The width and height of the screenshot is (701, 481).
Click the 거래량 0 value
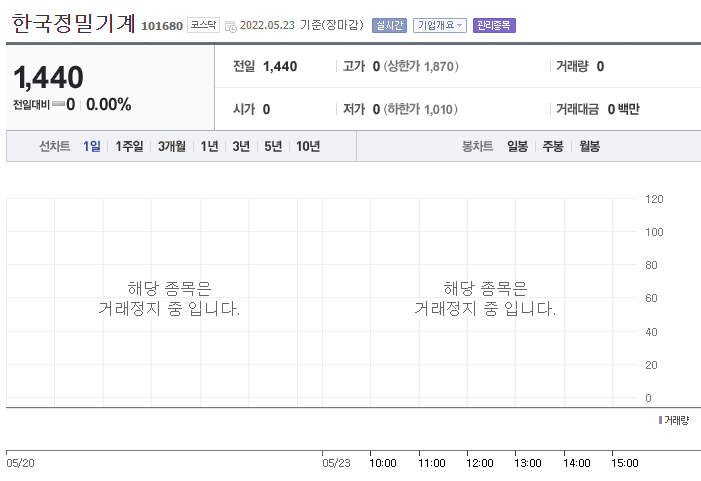pyautogui.click(x=600, y=67)
